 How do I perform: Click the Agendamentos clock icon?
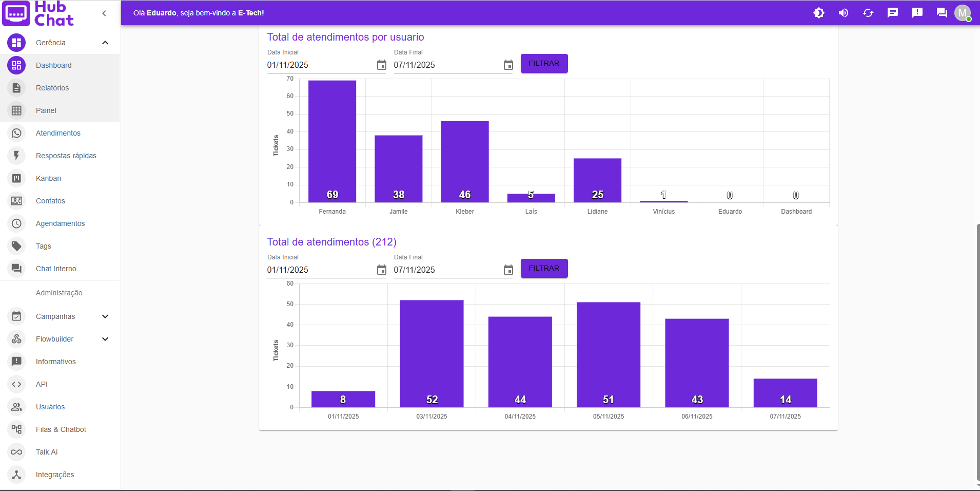[17, 223]
